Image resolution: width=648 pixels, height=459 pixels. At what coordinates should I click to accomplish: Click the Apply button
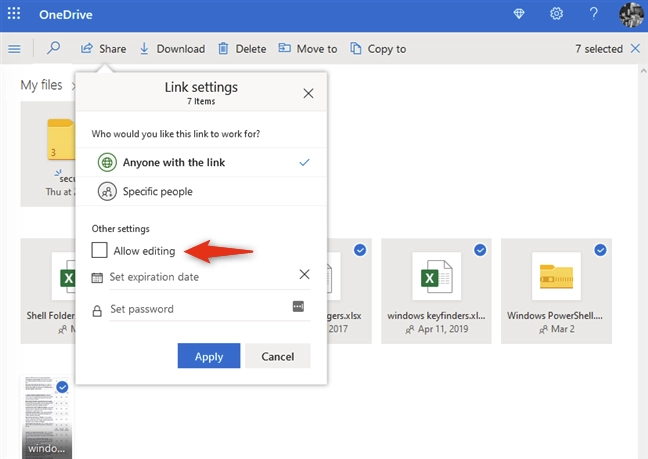[x=209, y=356]
